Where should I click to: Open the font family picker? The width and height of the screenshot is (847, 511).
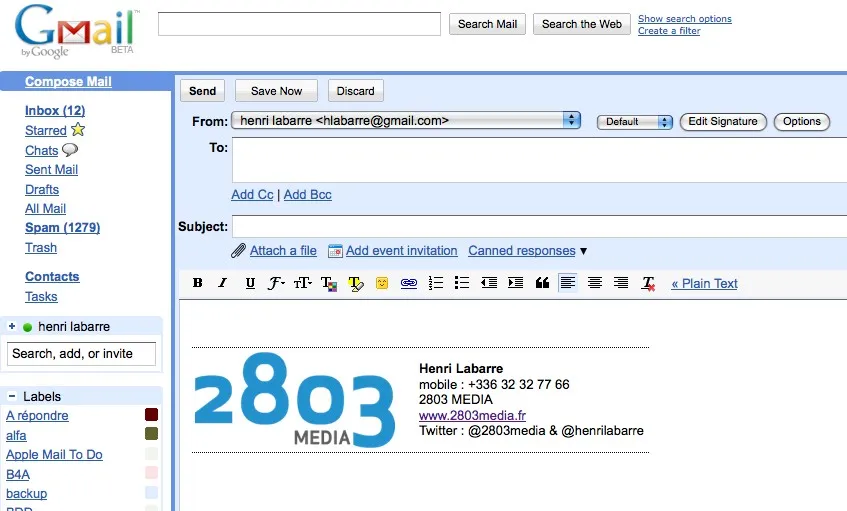(276, 283)
